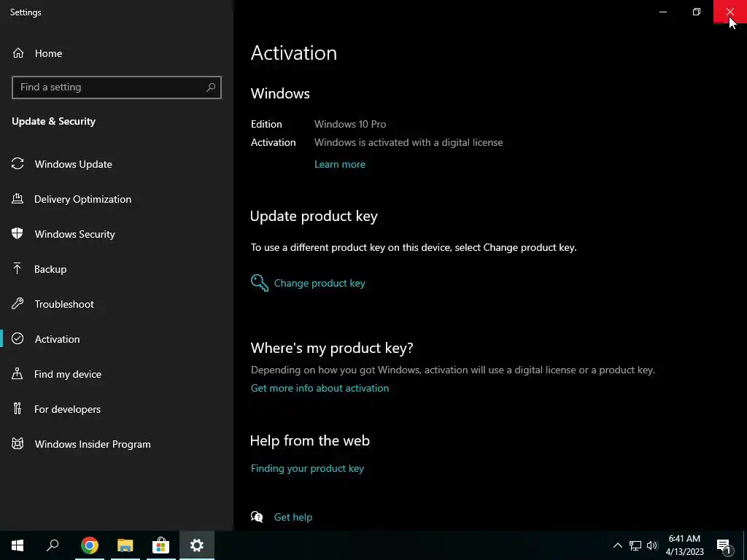The image size is (747, 560).
Task: Click the key icon beside Change product key
Action: [x=260, y=283]
